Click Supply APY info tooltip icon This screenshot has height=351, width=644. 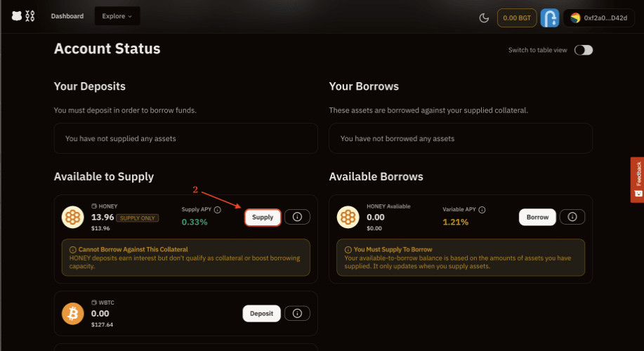(218, 209)
